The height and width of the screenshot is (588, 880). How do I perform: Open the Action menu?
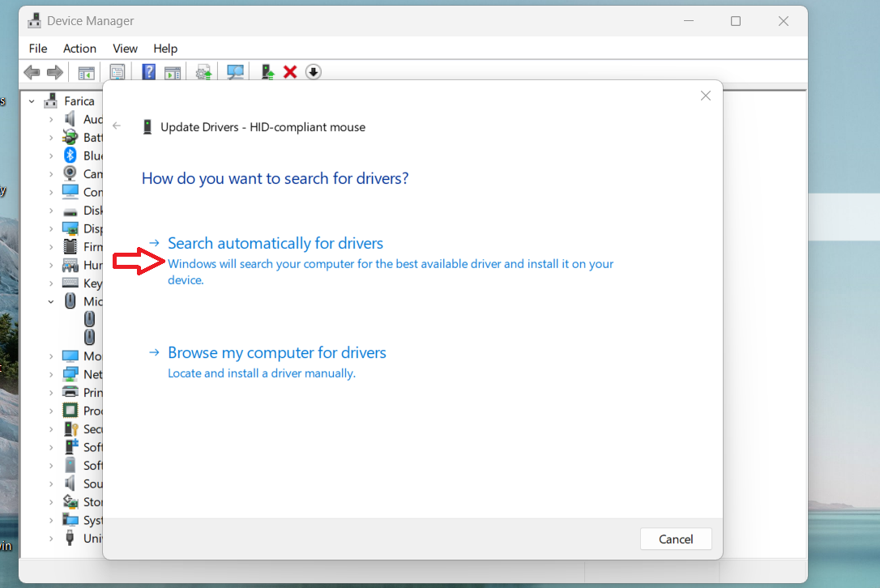point(79,49)
